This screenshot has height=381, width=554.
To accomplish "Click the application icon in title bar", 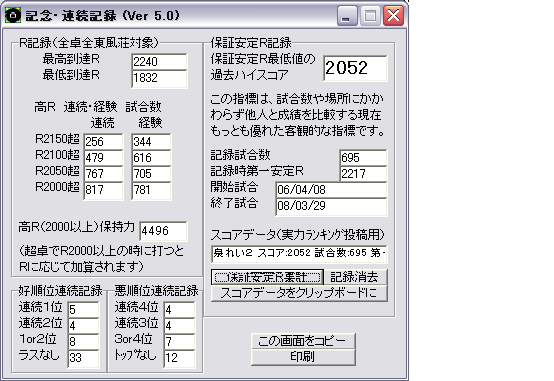I will click(13, 15).
